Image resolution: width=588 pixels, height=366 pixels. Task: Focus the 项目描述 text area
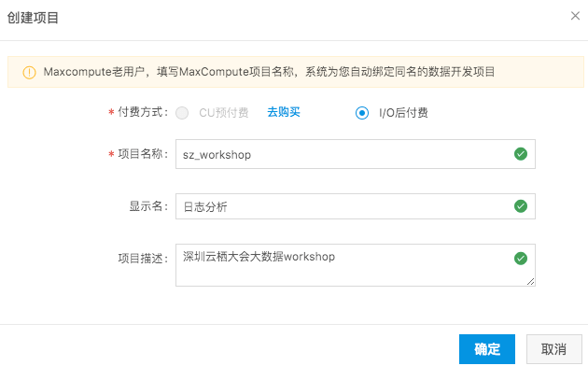[355, 265]
